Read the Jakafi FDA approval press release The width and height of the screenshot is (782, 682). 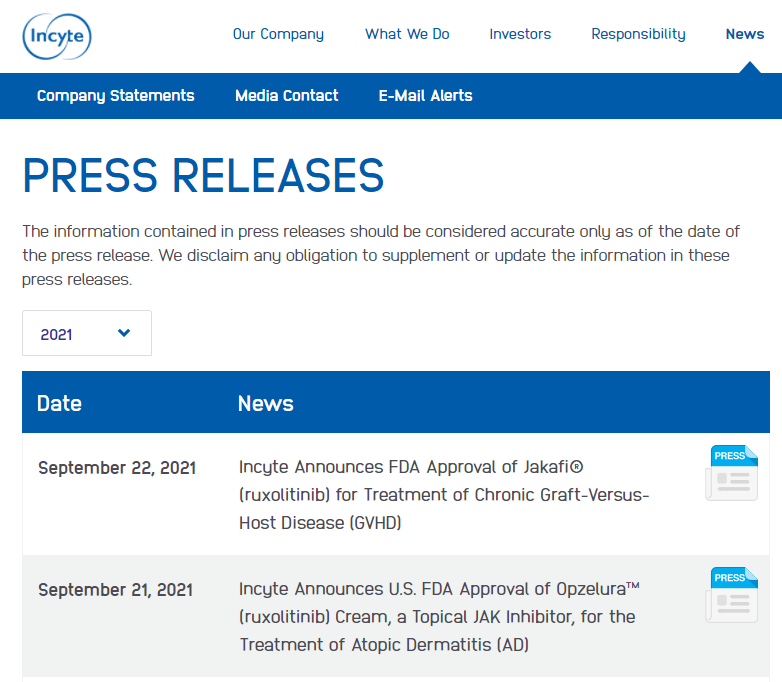(x=444, y=494)
